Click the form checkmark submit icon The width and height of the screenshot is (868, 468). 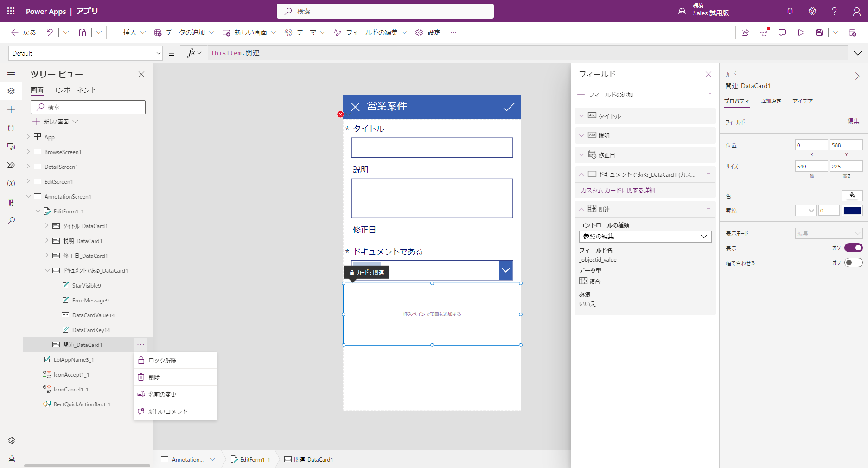(x=509, y=107)
